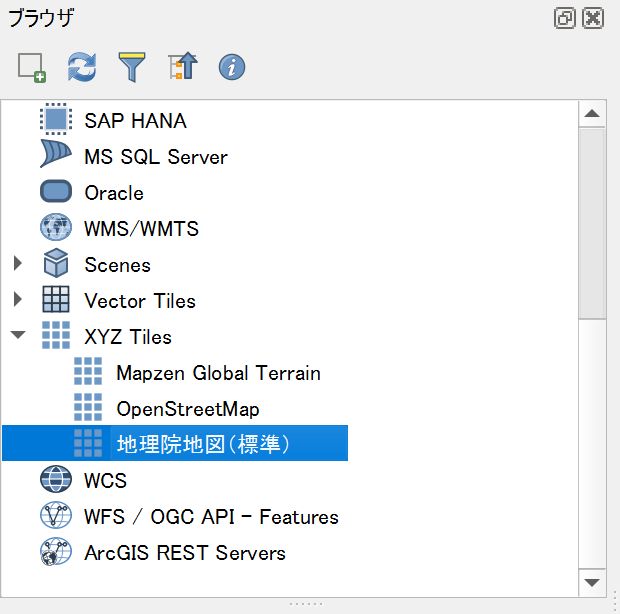Select the WMS/WMTS entry
This screenshot has height=614, width=620.
(141, 229)
